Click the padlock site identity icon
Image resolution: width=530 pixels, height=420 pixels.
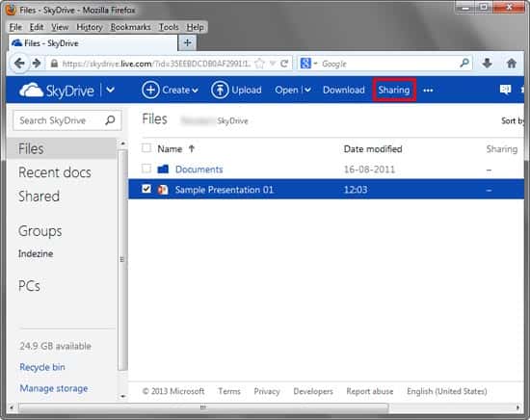pyautogui.click(x=54, y=64)
